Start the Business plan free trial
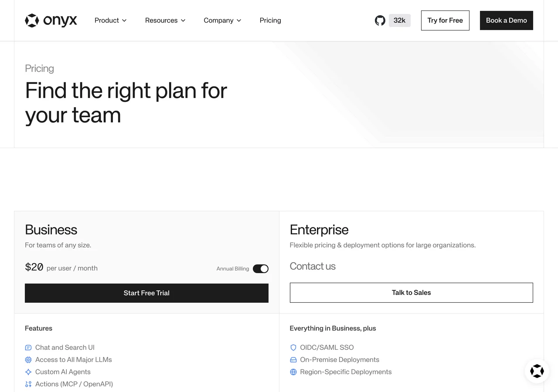 (x=146, y=293)
